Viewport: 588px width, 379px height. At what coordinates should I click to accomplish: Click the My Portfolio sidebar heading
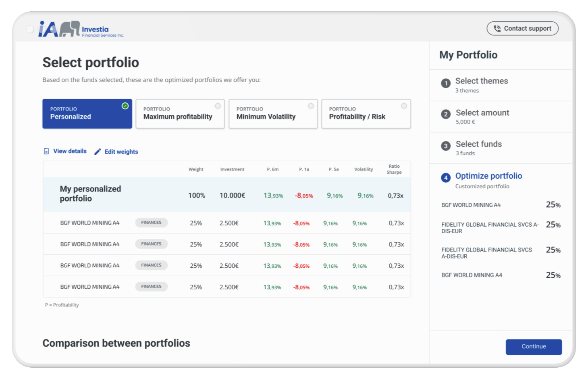[468, 55]
